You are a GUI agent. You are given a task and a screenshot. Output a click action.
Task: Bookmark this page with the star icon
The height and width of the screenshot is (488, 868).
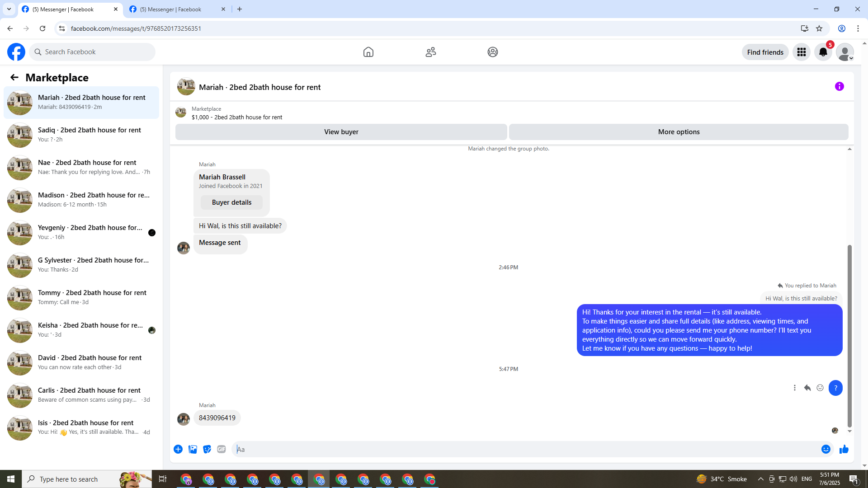[819, 28]
